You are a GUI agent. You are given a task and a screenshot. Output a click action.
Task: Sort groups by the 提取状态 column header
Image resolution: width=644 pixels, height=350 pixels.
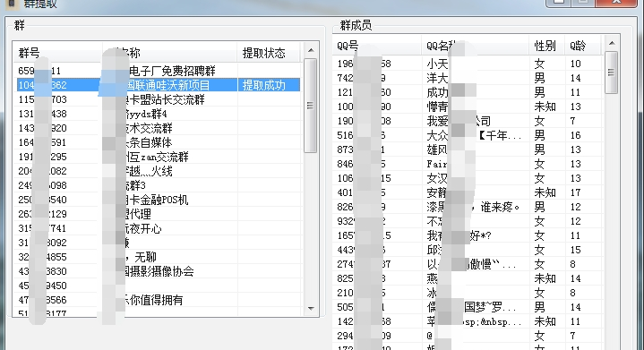coord(269,53)
